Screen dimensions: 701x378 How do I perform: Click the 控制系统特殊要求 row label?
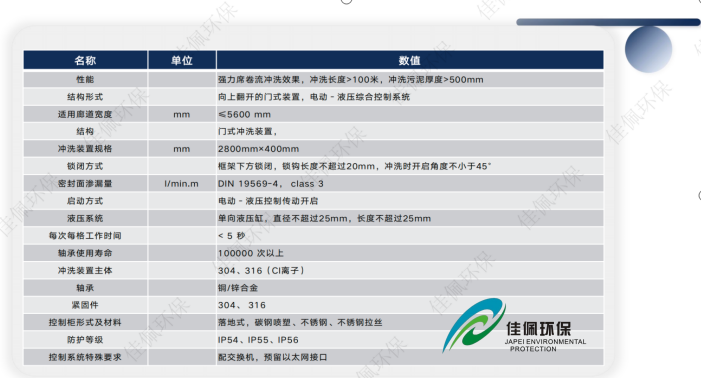pyautogui.click(x=85, y=357)
